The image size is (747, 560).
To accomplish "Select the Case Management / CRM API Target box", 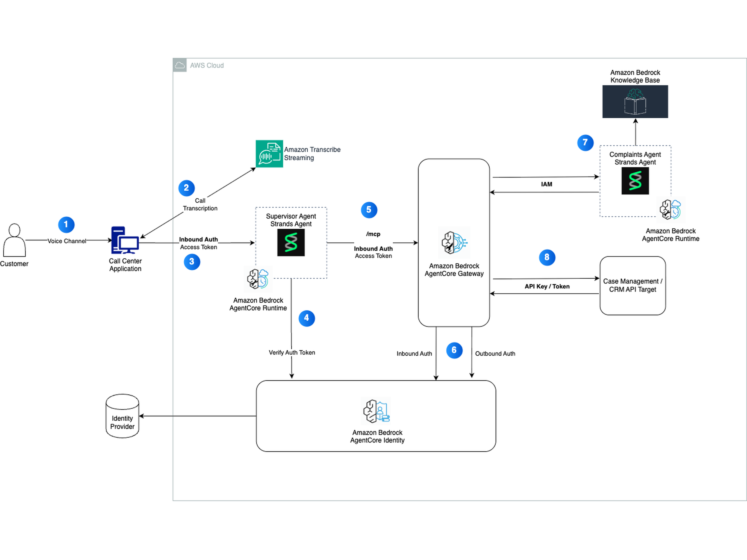I will [x=633, y=285].
